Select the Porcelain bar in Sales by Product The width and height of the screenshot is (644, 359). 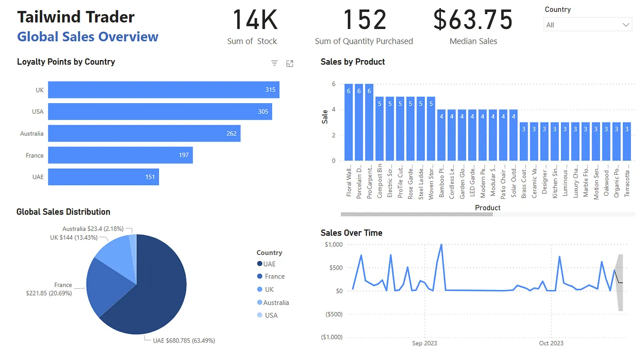pos(359,123)
